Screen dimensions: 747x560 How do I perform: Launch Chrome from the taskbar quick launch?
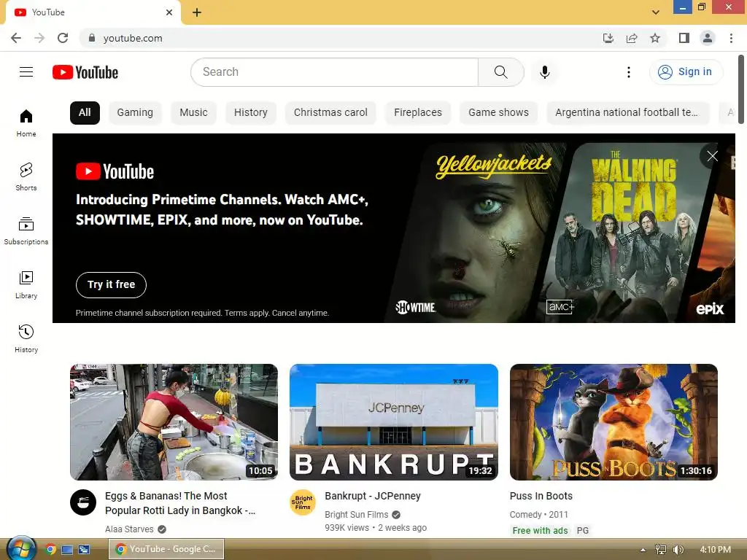[50, 550]
